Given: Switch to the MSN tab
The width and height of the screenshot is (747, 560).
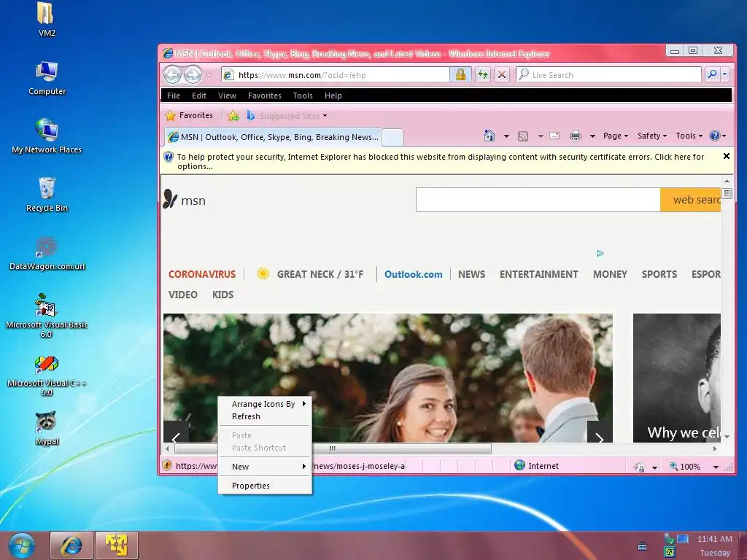Looking at the screenshot, I should [273, 137].
